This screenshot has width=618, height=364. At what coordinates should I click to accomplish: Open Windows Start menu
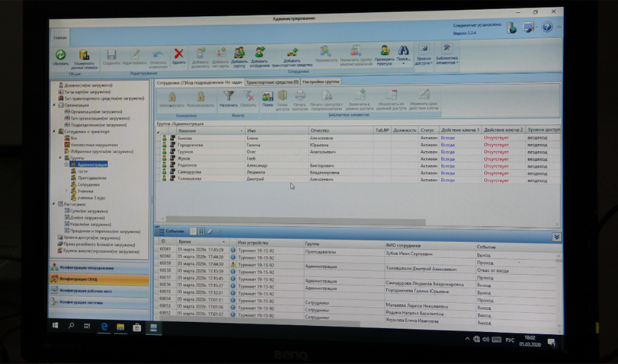55,325
